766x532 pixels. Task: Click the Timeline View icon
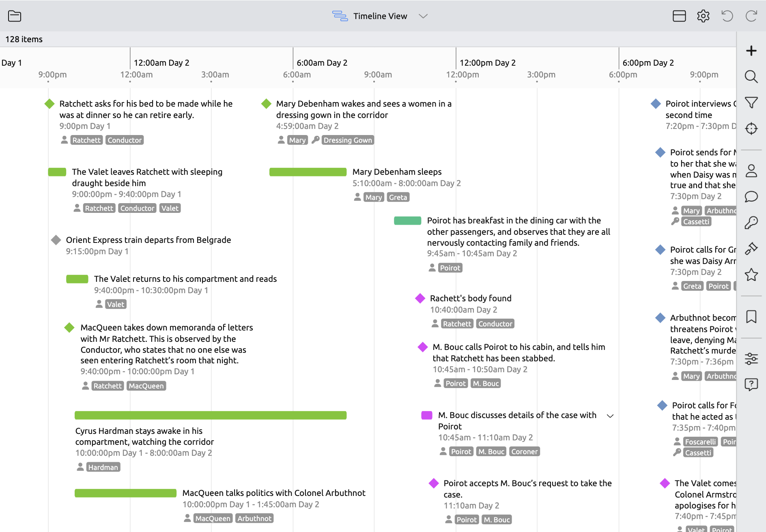pyautogui.click(x=340, y=16)
